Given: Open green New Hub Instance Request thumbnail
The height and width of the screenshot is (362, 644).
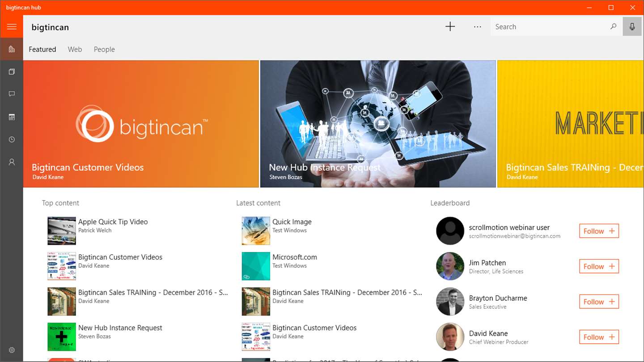Looking at the screenshot, I should (62, 337).
